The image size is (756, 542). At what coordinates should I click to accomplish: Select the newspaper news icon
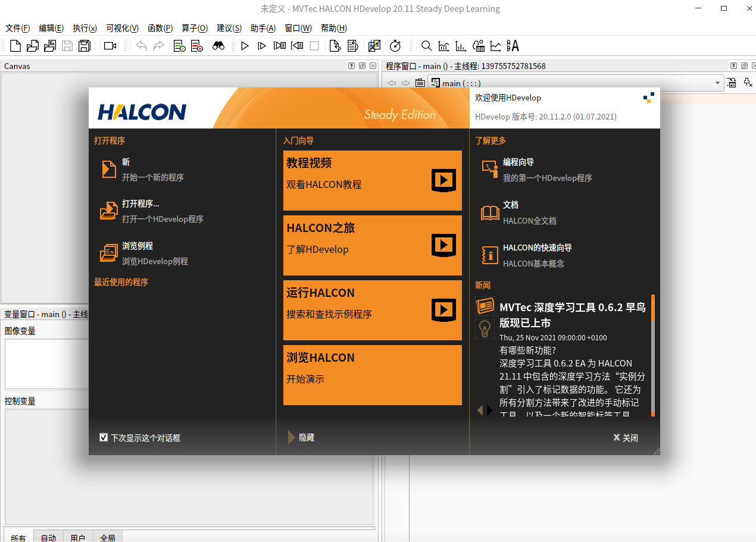[485, 306]
